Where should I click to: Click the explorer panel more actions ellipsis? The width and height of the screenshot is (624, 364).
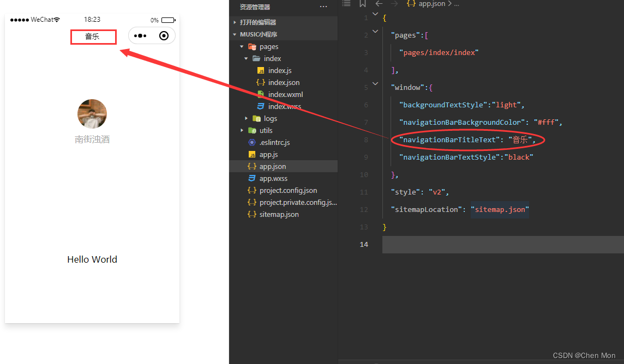coord(323,7)
